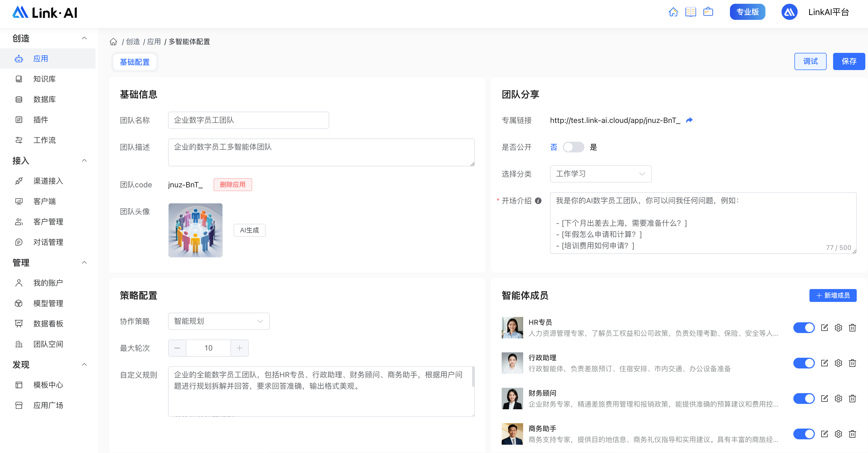Expand the 协作策略 dropdown
This screenshot has width=868, height=453.
tap(219, 321)
